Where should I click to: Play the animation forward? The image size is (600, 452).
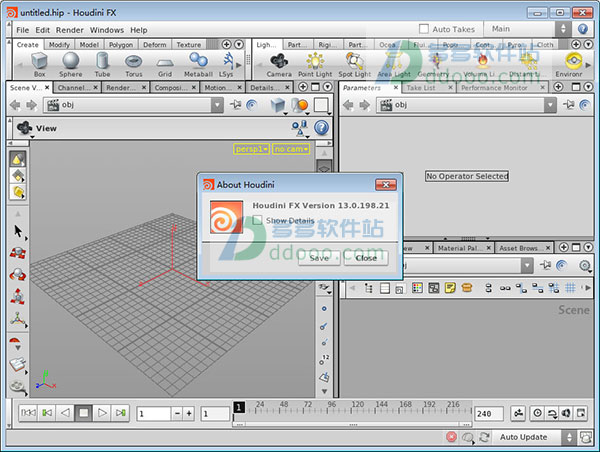coord(102,413)
